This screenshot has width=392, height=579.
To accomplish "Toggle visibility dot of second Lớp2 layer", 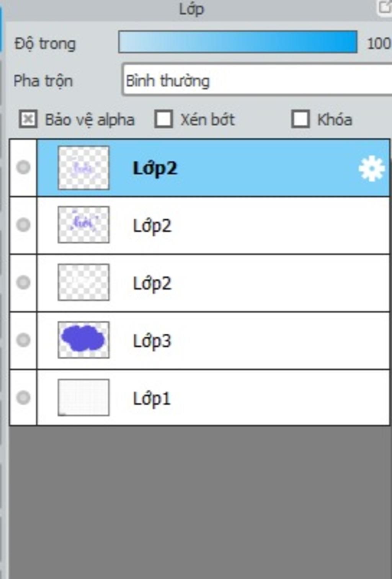I will (23, 225).
